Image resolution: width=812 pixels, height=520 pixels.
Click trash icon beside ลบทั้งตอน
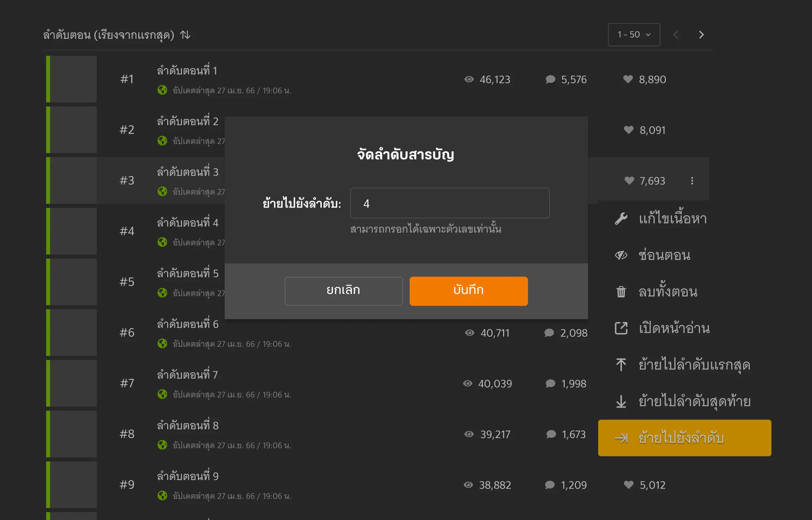click(x=621, y=291)
